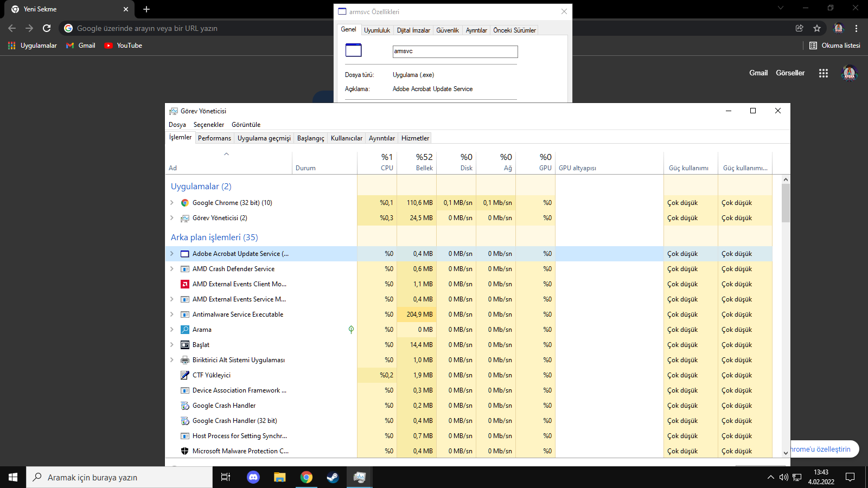Open Steam from the taskbar

[x=333, y=477]
